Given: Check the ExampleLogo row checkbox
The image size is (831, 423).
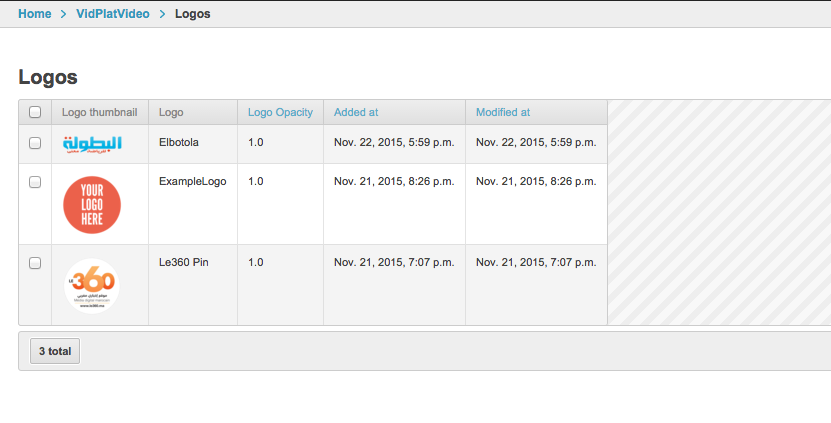Looking at the screenshot, I should click(35, 182).
